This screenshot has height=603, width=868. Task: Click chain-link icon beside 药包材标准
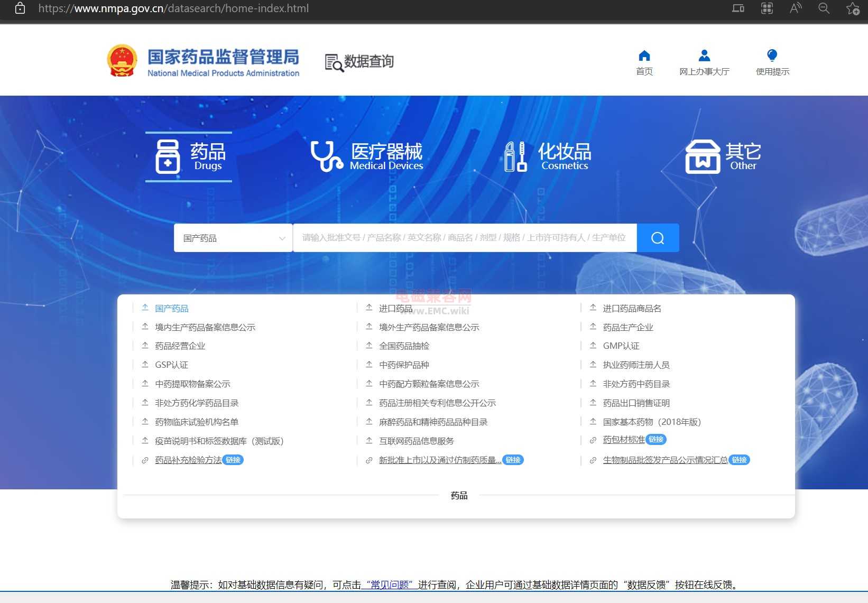tap(593, 440)
